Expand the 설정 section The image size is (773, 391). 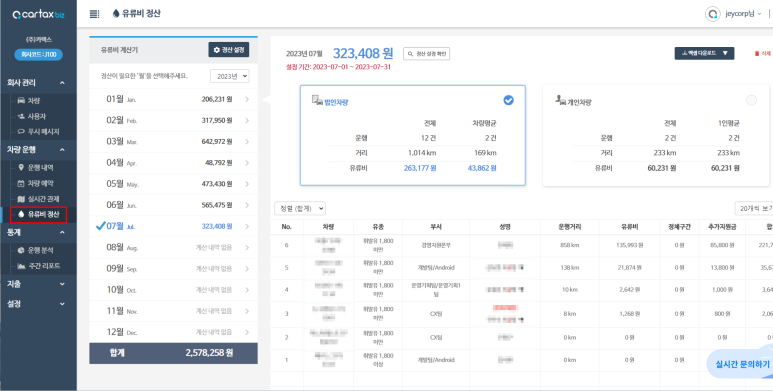click(62, 304)
